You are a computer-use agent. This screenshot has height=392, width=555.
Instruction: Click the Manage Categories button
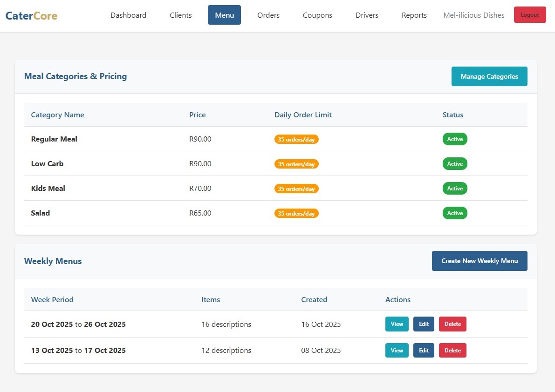pyautogui.click(x=489, y=76)
